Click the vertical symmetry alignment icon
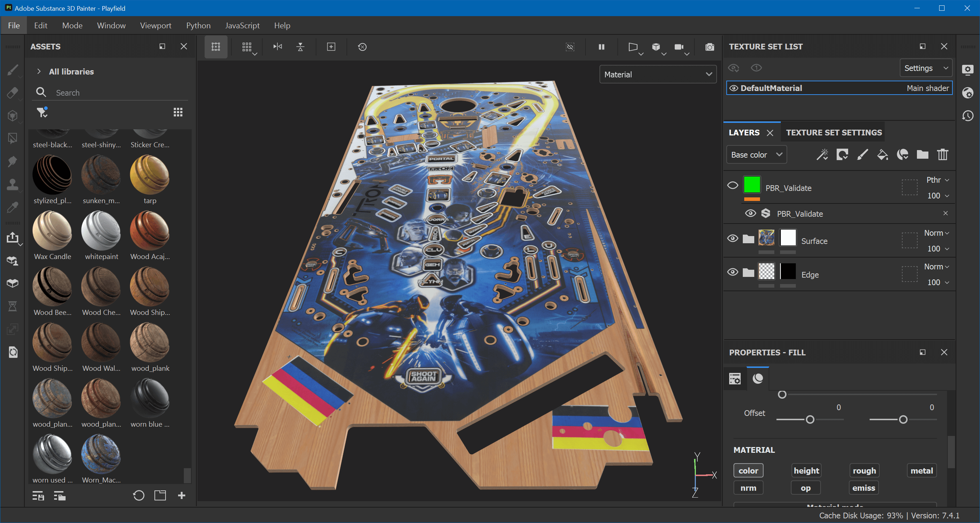980x523 pixels. coord(301,47)
